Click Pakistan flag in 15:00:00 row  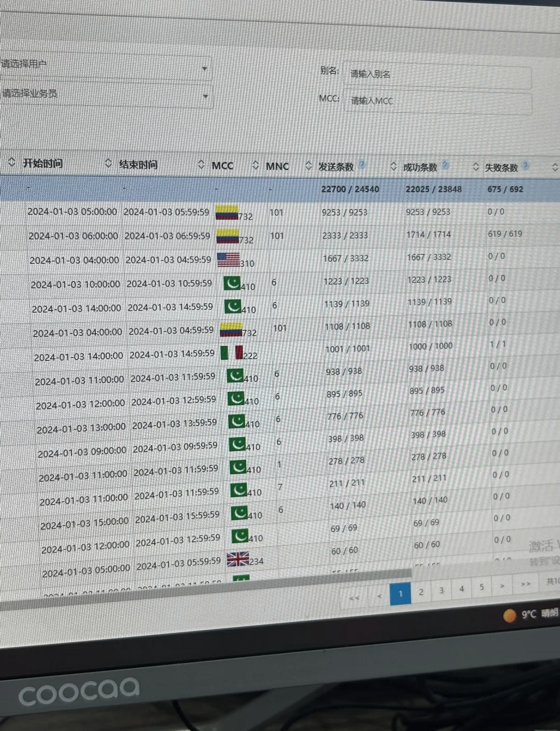pyautogui.click(x=240, y=513)
